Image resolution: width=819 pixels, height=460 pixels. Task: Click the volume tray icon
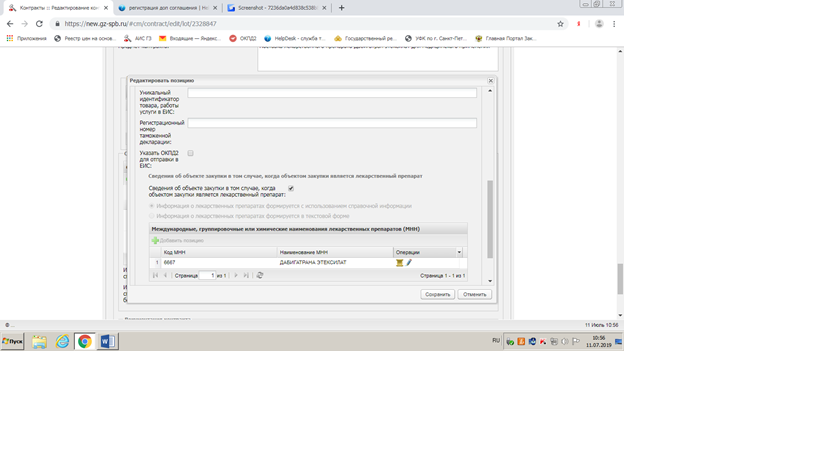[565, 341]
